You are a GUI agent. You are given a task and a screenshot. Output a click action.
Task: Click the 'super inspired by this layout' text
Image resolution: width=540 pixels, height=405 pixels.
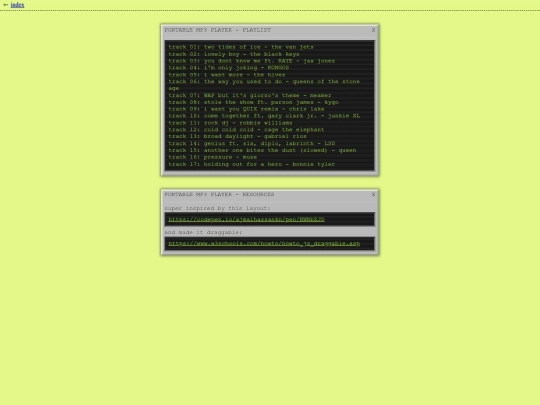tap(218, 208)
